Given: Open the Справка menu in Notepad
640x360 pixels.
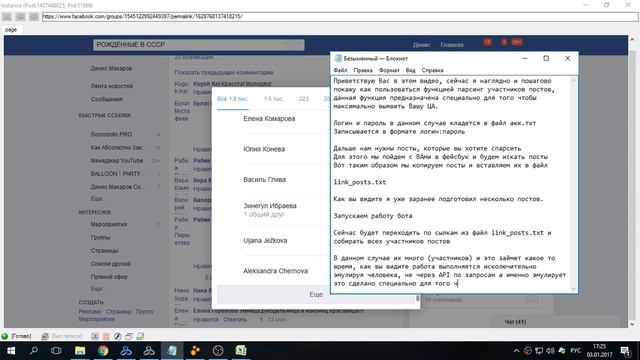Looking at the screenshot, I should click(432, 70).
